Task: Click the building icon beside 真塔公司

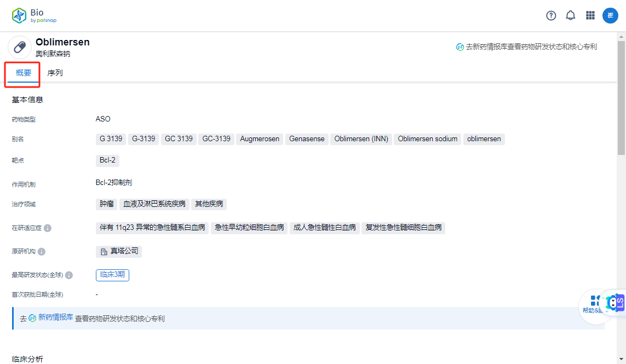Action: tap(103, 252)
